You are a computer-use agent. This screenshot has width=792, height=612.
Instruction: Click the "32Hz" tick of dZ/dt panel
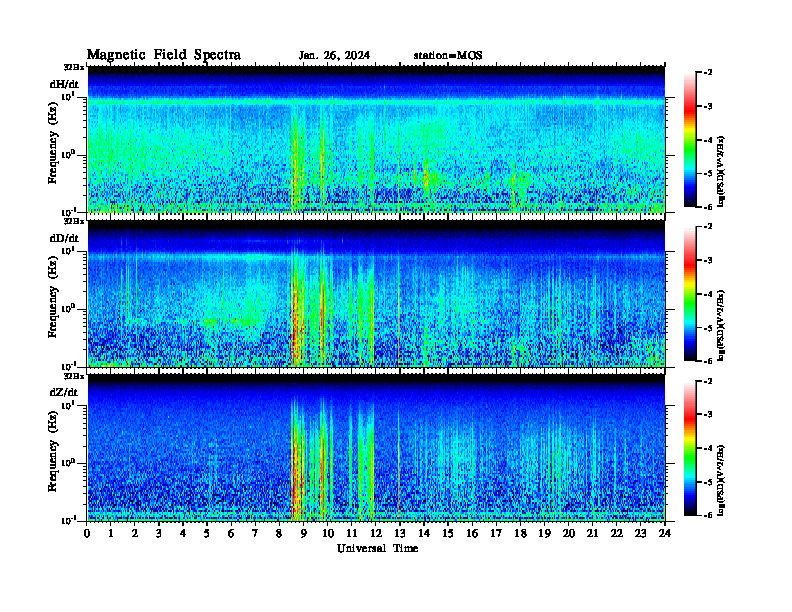point(74,376)
